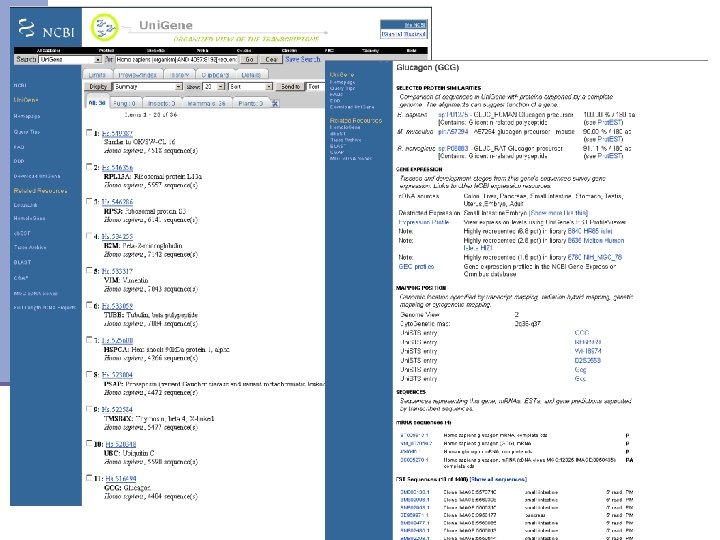Select the Plants: 0 results tab
Viewport: 720px width, 540px height.
[251, 103]
